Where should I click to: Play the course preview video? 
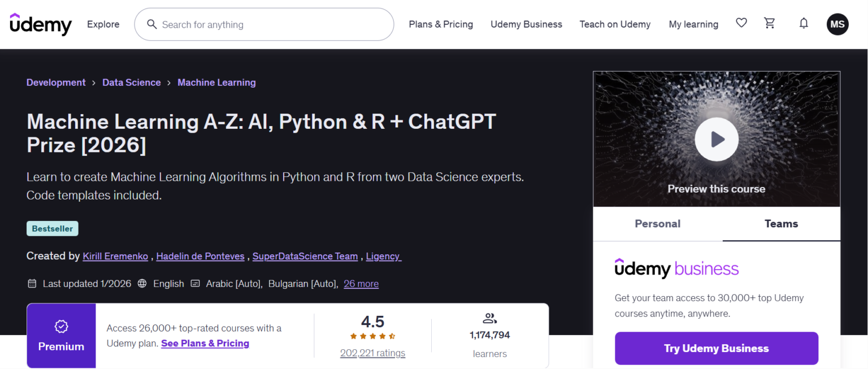click(x=717, y=139)
